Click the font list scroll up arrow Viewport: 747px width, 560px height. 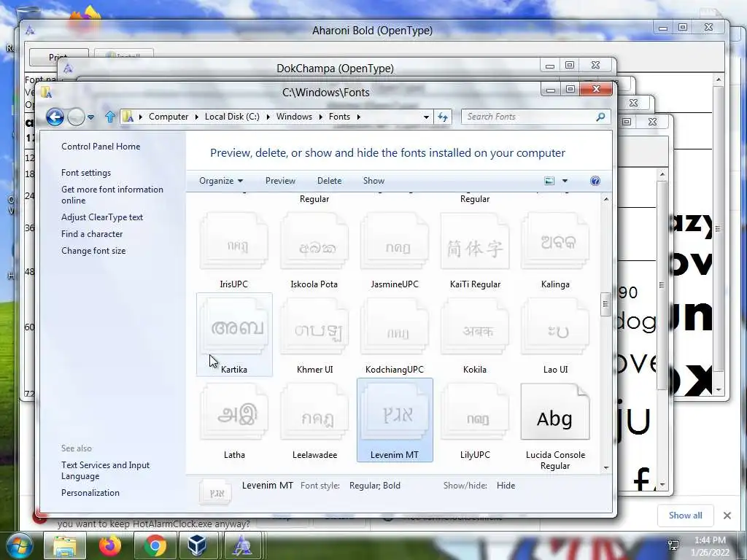(606, 199)
